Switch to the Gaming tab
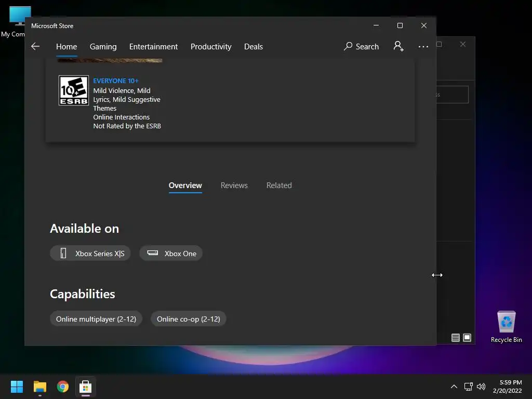Image resolution: width=532 pixels, height=399 pixels. click(x=103, y=46)
